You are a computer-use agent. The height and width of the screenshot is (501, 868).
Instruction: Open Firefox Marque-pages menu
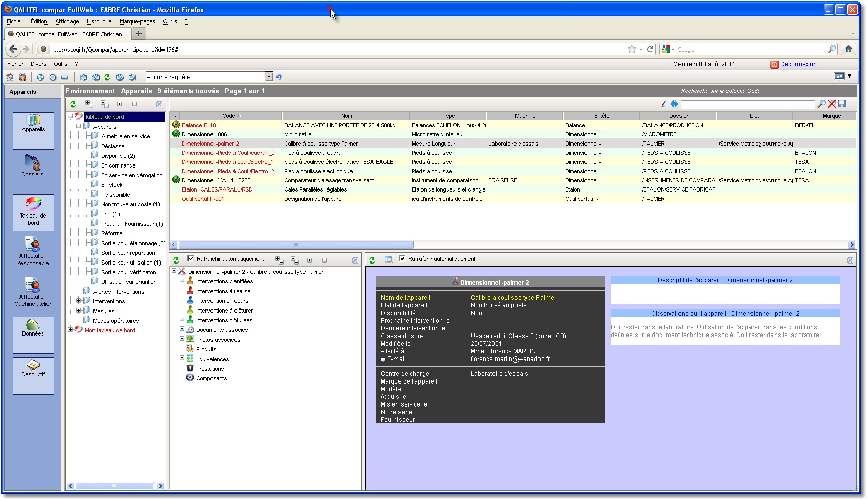(x=137, y=21)
